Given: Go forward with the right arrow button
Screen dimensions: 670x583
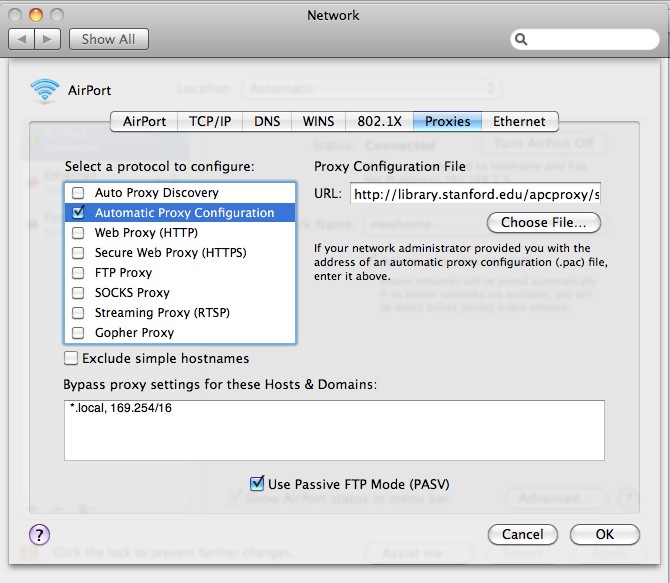Looking at the screenshot, I should [47, 39].
